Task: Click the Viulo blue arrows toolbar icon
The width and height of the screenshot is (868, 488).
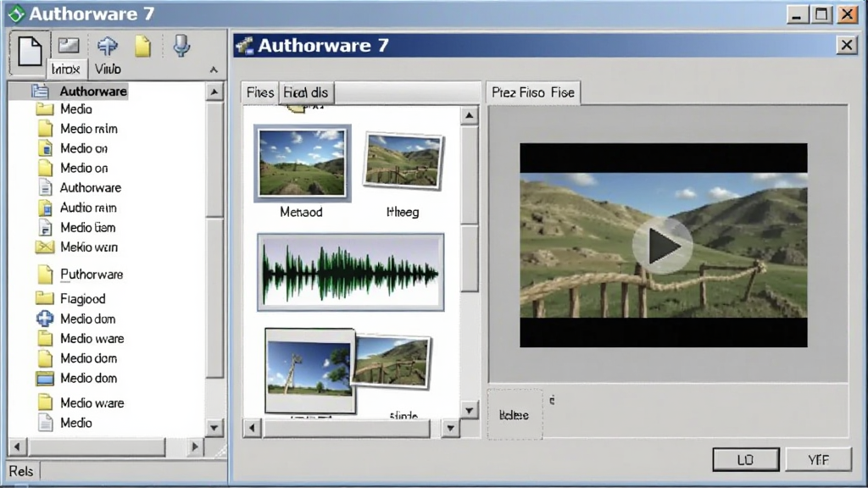Action: pos(108,46)
